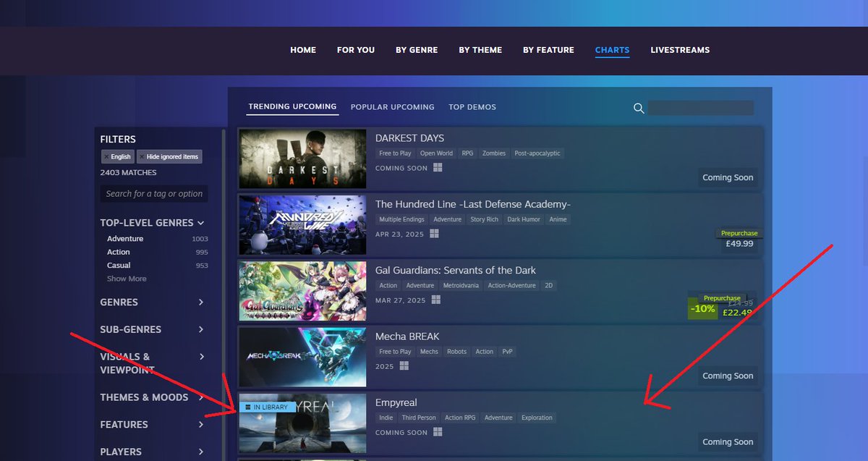Expand Visuals & Viewpoint filter section

pyautogui.click(x=201, y=357)
